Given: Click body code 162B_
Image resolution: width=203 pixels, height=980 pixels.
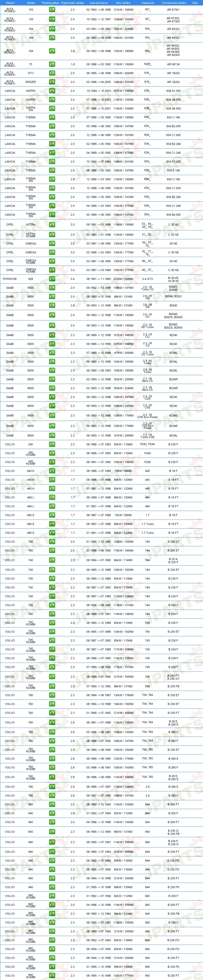Looking at the screenshot, I should (x=148, y=64).
